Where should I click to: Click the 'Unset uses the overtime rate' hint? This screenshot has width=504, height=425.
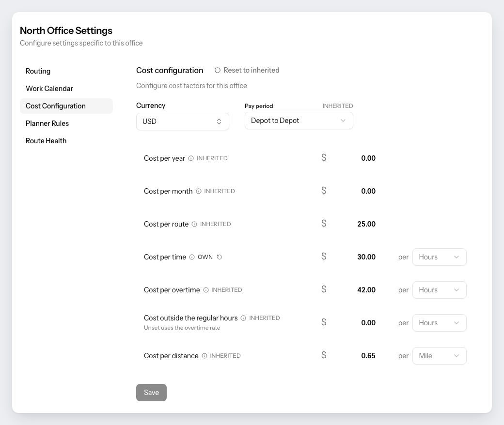(182, 328)
